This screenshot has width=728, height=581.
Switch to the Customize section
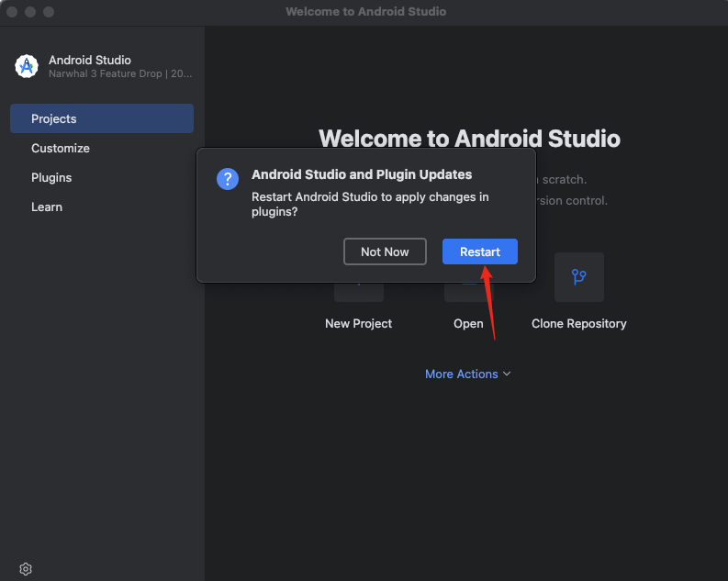point(61,149)
